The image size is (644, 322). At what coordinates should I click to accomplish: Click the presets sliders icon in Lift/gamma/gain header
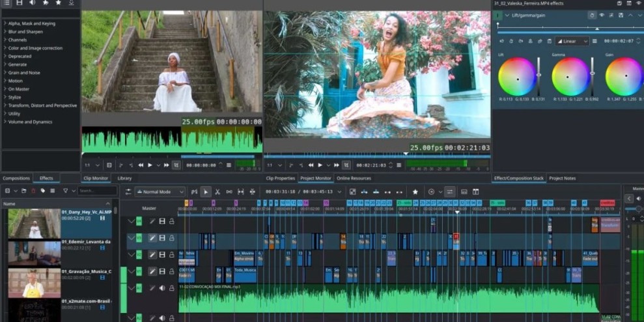(x=611, y=15)
